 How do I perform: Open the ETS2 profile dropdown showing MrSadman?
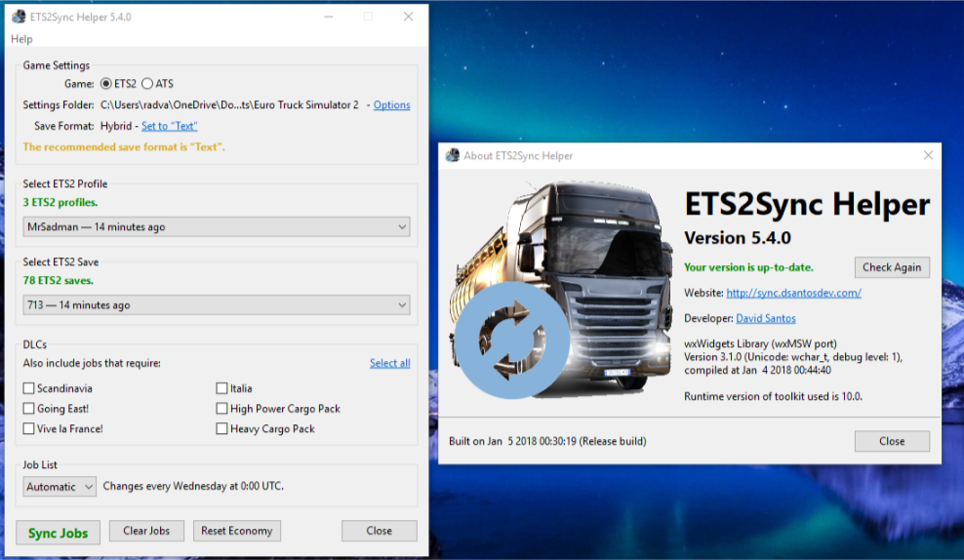[217, 226]
